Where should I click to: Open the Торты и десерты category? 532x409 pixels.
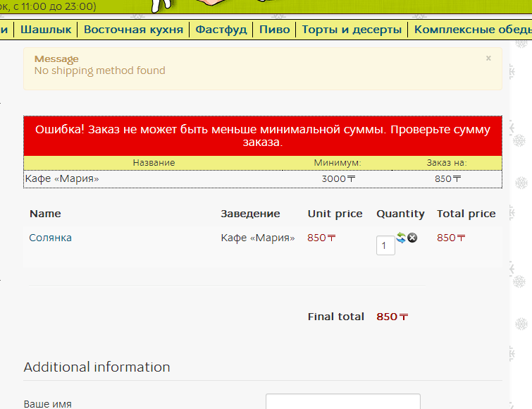352,30
